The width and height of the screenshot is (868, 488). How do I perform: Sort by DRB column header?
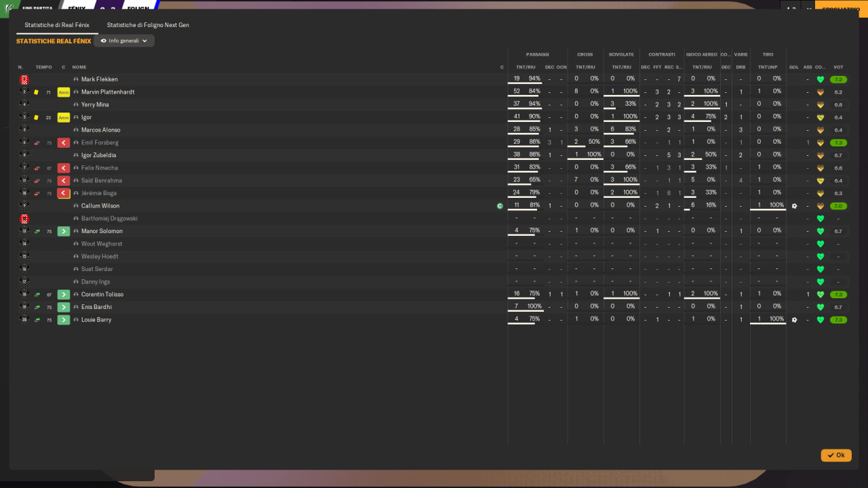(741, 67)
